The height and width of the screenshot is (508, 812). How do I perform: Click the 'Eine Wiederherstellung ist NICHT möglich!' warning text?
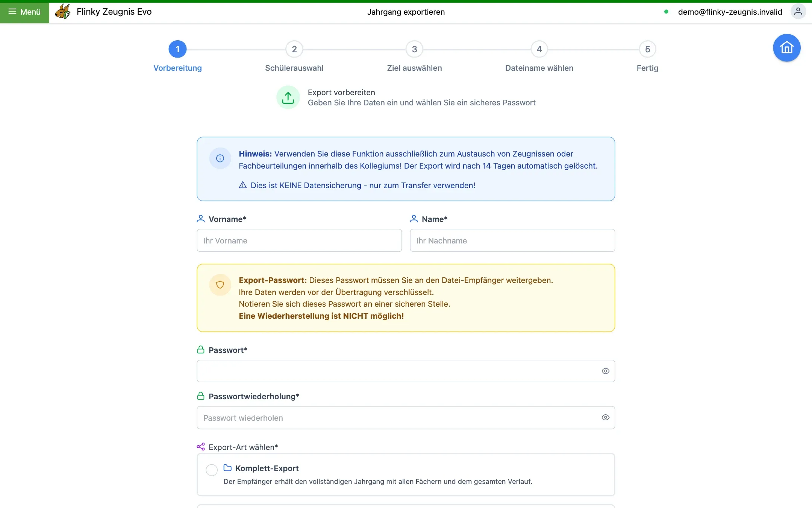(321, 316)
